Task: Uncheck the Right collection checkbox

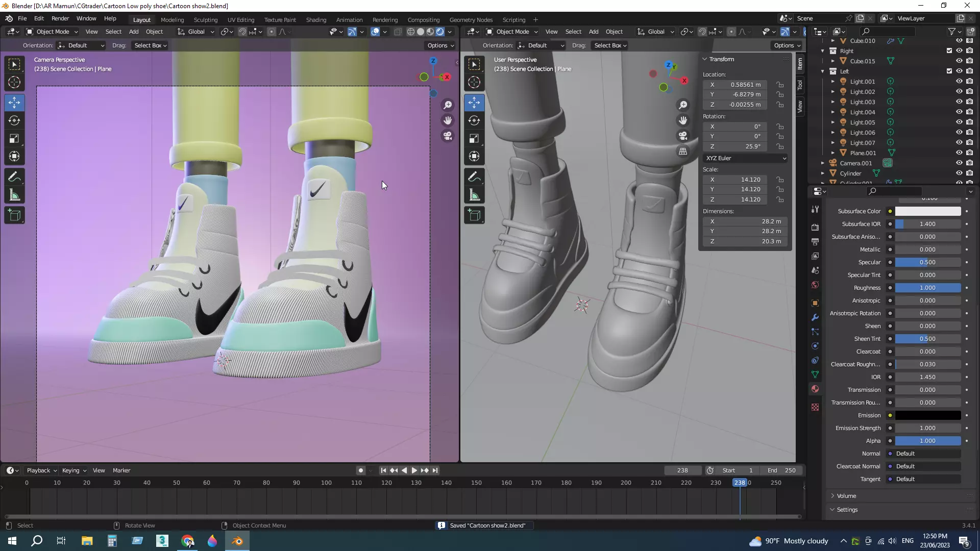Action: tap(949, 51)
